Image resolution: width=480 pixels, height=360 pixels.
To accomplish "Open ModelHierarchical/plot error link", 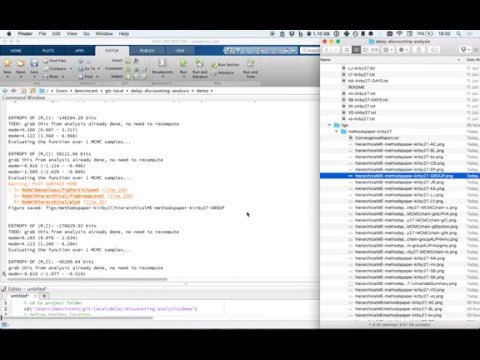I will (51, 202).
